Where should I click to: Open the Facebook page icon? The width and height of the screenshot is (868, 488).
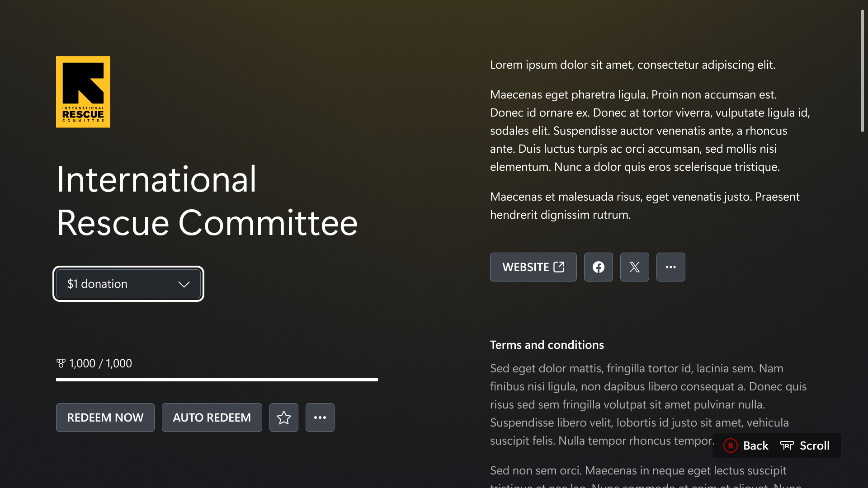599,267
